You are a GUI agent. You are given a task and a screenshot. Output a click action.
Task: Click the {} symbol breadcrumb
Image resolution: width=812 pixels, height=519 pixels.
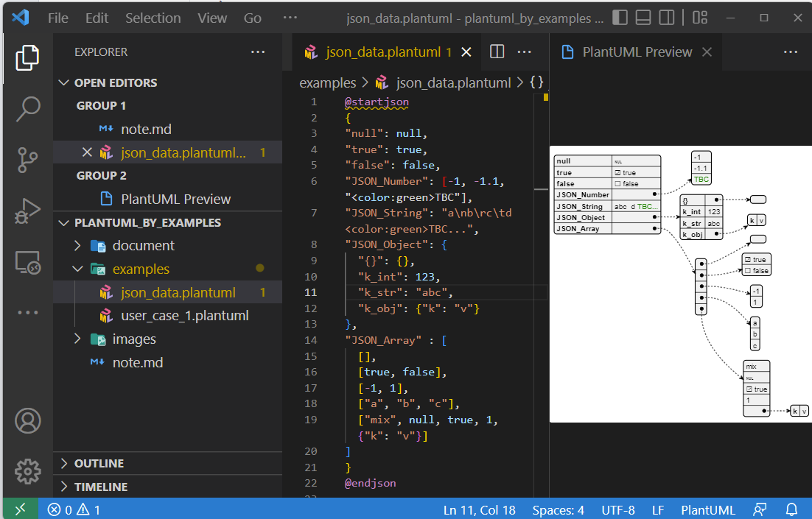(x=536, y=82)
